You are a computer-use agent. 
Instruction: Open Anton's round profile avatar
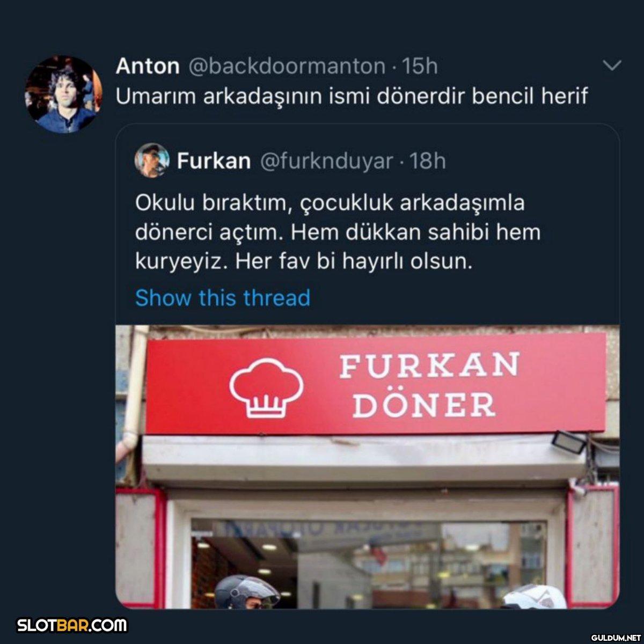pos(63,94)
